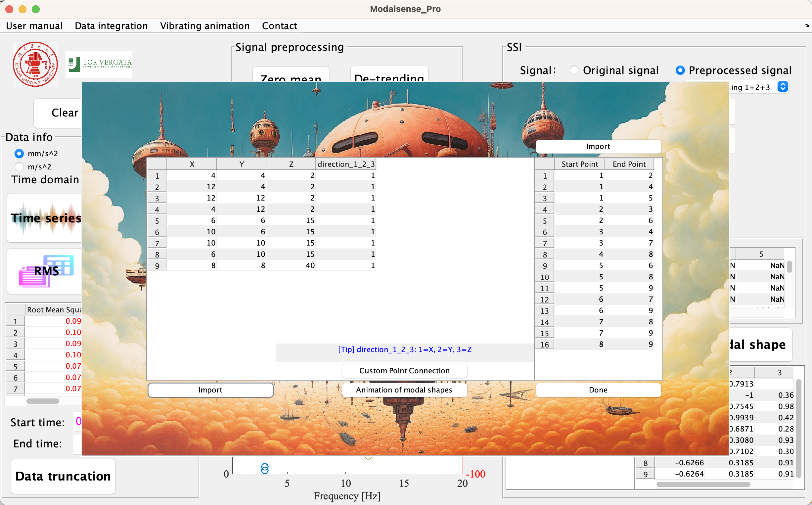Viewport: 812px width, 505px height.
Task: Click -0.6264 cell in modal shape row 9
Action: coord(680,474)
